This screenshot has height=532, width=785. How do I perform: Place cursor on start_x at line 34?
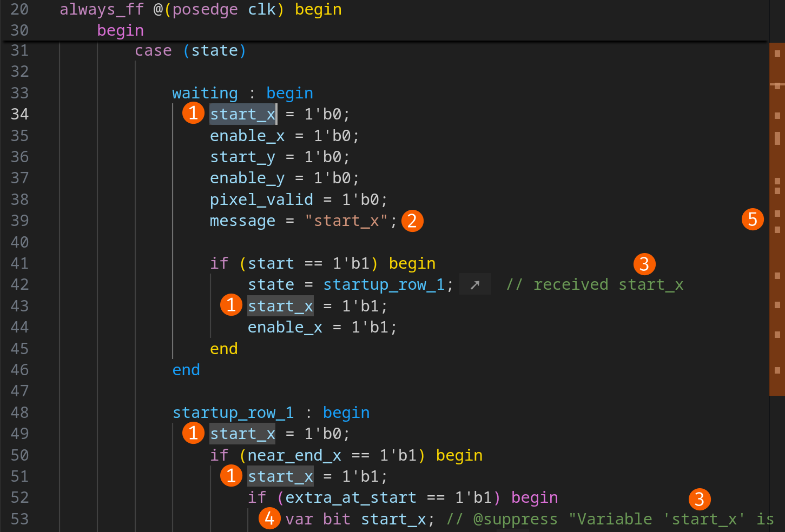click(x=243, y=115)
